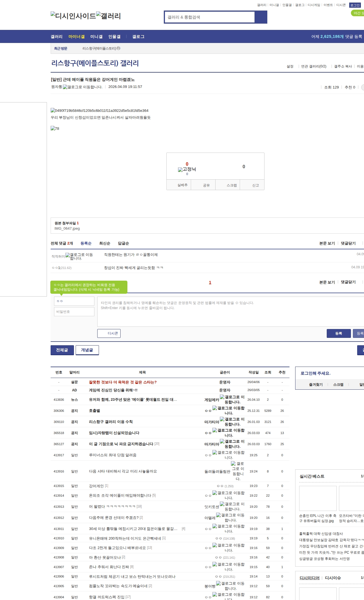Click the 비밀번호 password input field
The width and height of the screenshot is (364, 600).
(x=74, y=312)
